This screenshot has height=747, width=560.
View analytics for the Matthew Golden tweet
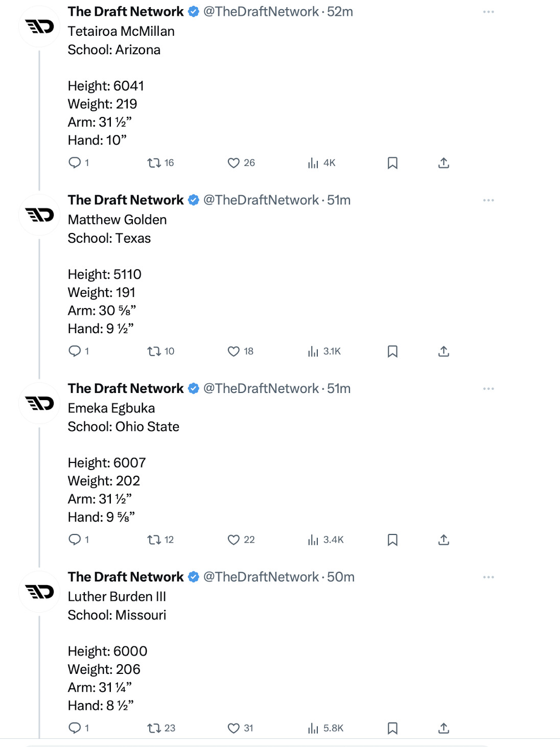click(313, 352)
